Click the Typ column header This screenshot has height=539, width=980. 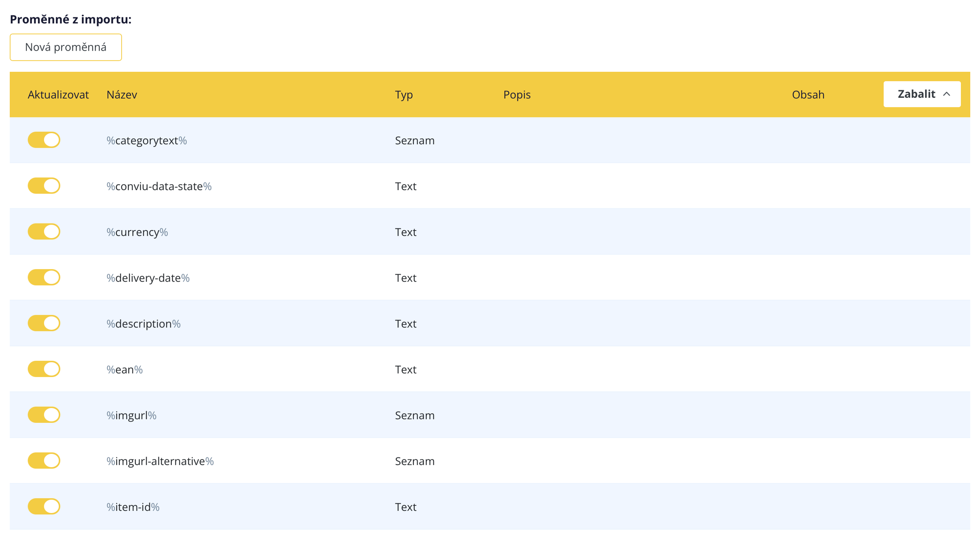404,94
